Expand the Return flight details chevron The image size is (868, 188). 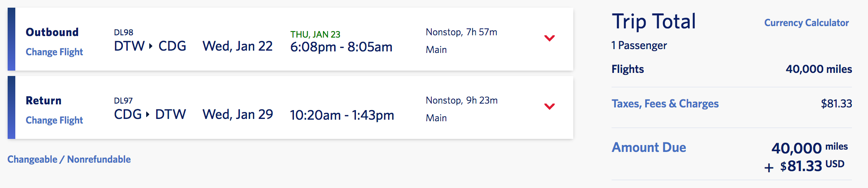coord(549,106)
